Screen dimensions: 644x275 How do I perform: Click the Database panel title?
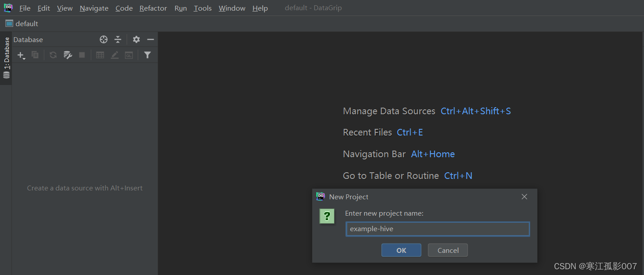click(28, 39)
